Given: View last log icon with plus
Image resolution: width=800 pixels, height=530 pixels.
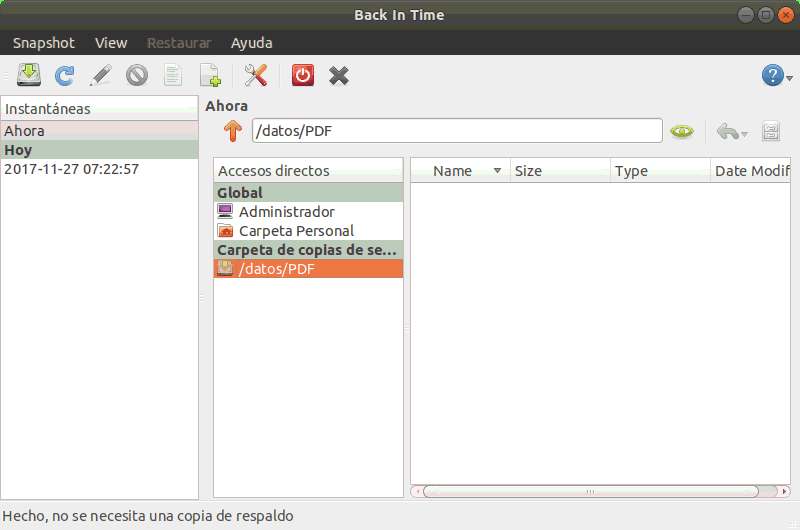Looking at the screenshot, I should 210,75.
